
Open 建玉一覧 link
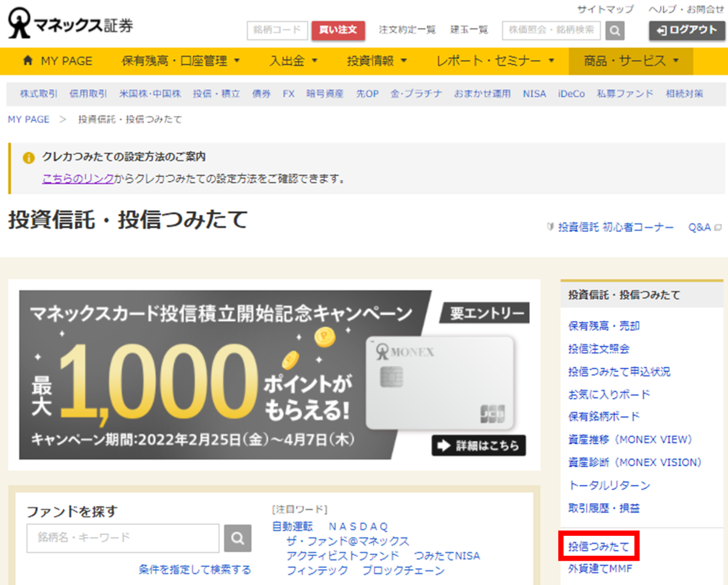pos(469,30)
